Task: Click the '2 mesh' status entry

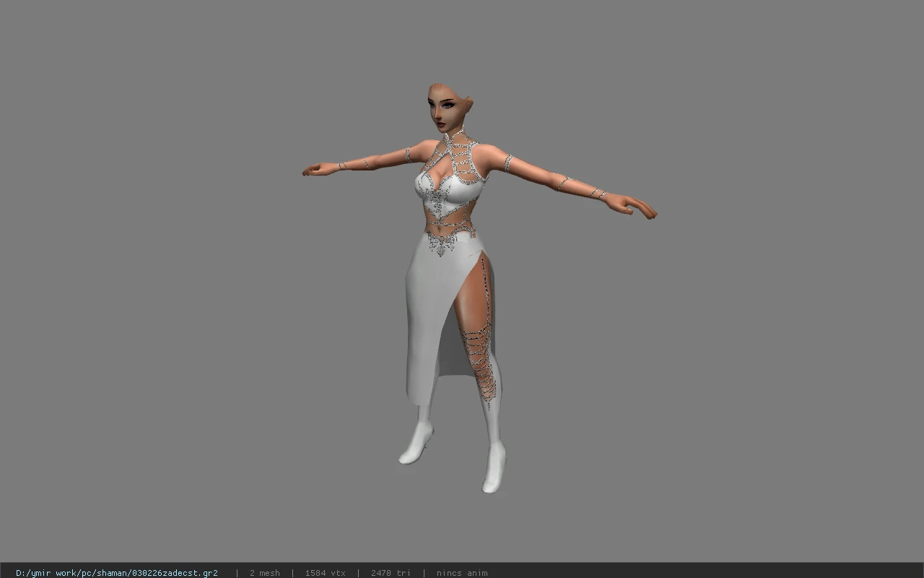Action: [x=264, y=573]
